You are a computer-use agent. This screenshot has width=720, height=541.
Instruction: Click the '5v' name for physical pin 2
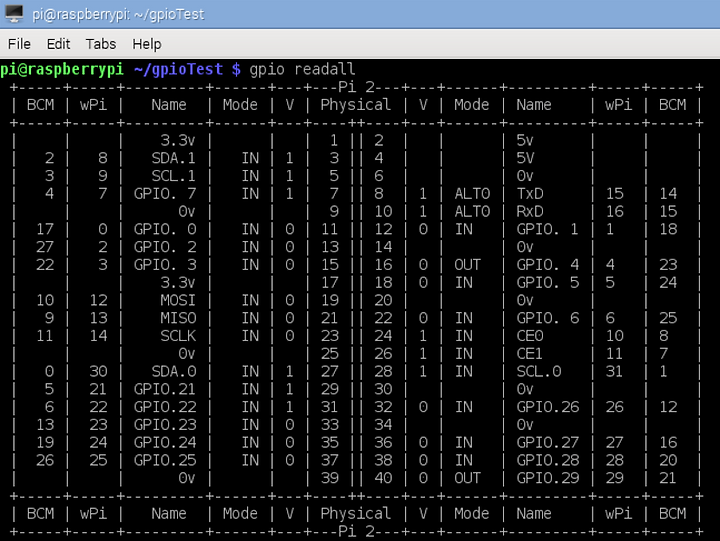pos(525,141)
